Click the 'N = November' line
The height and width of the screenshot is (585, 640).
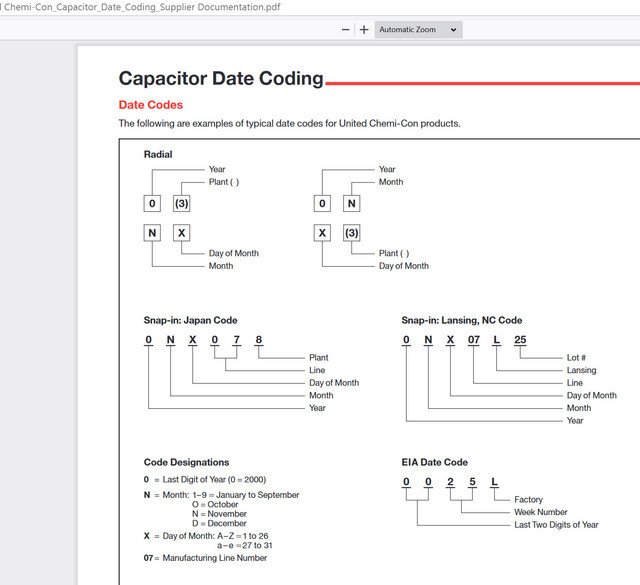219,514
